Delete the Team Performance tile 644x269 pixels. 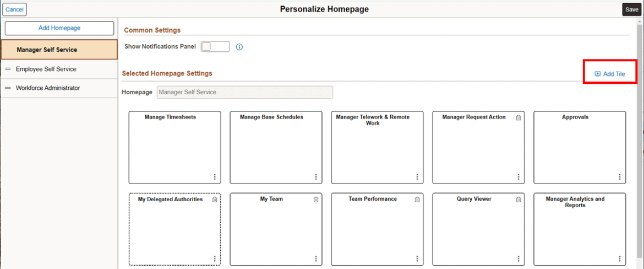pyautogui.click(x=417, y=200)
